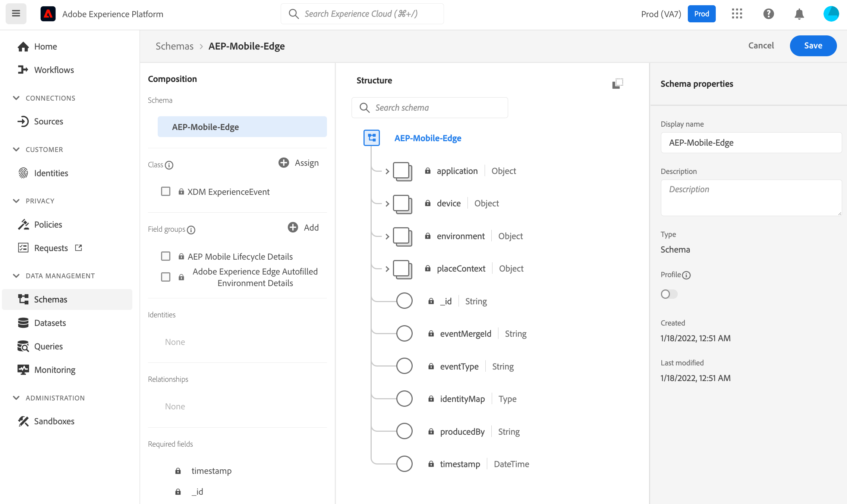Click the Profile info icon
847x504 pixels.
pyautogui.click(x=686, y=275)
